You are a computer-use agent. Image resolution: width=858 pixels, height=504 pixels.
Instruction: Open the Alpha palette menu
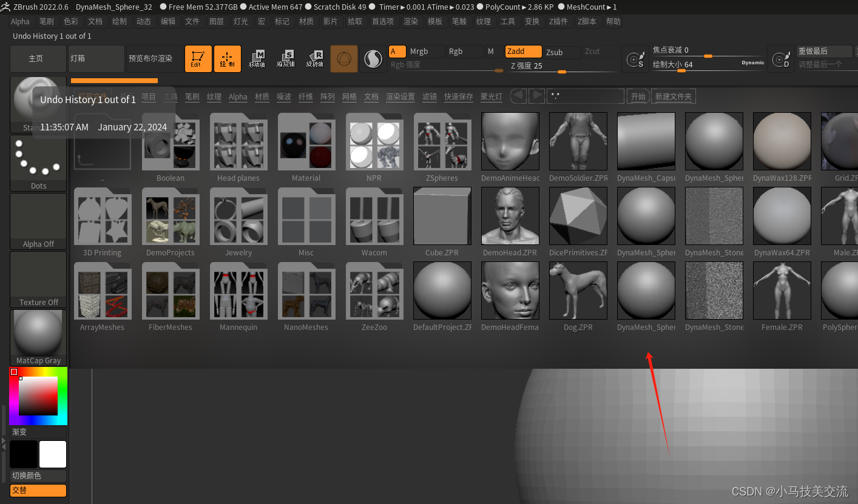point(20,21)
